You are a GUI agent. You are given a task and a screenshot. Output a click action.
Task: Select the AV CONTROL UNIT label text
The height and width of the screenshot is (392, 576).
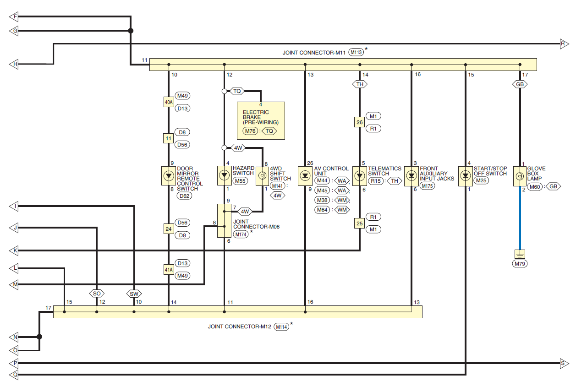click(331, 171)
